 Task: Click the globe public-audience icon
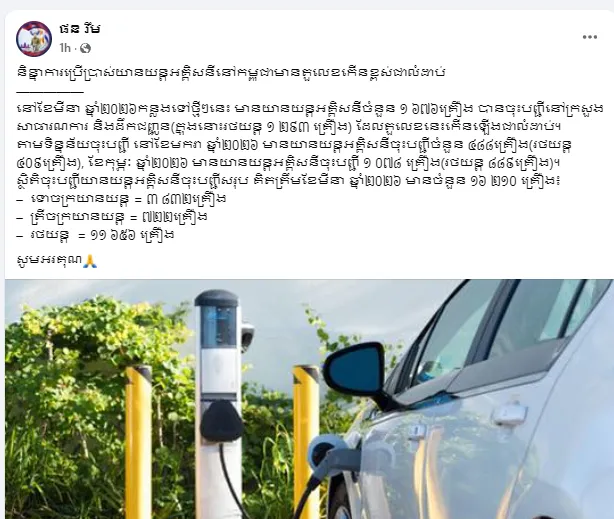click(x=85, y=48)
